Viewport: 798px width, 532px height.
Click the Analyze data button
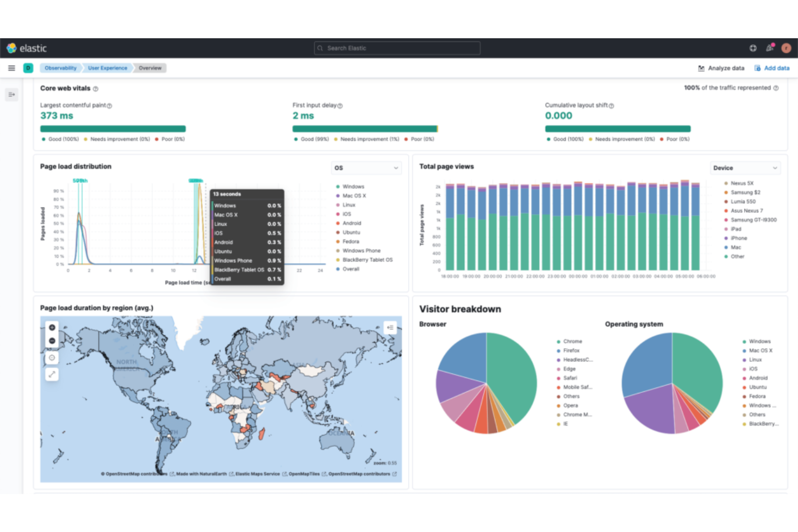coord(721,68)
